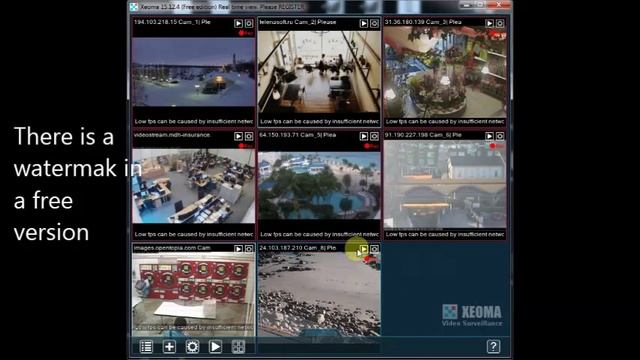Image resolution: width=640 pixels, height=360 pixels.
Task: Select beach view of Cam_8
Action: point(319,294)
